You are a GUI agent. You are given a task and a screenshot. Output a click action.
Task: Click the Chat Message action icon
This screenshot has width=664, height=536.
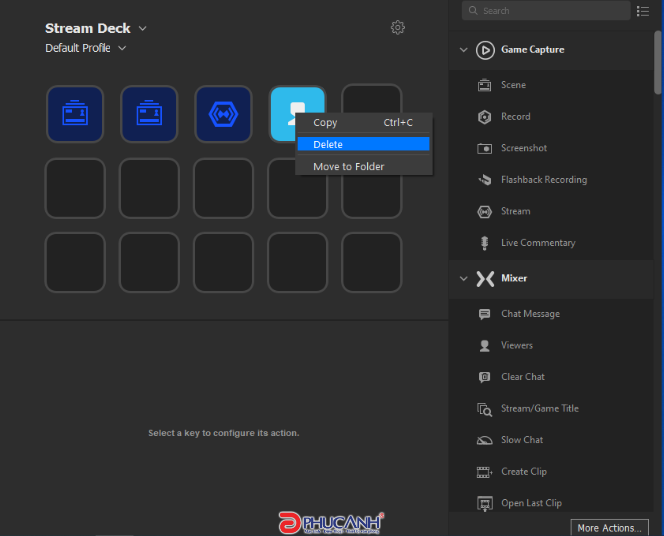pos(484,314)
